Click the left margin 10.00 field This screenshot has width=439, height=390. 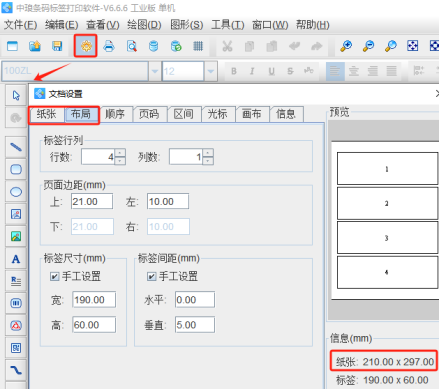(x=168, y=201)
